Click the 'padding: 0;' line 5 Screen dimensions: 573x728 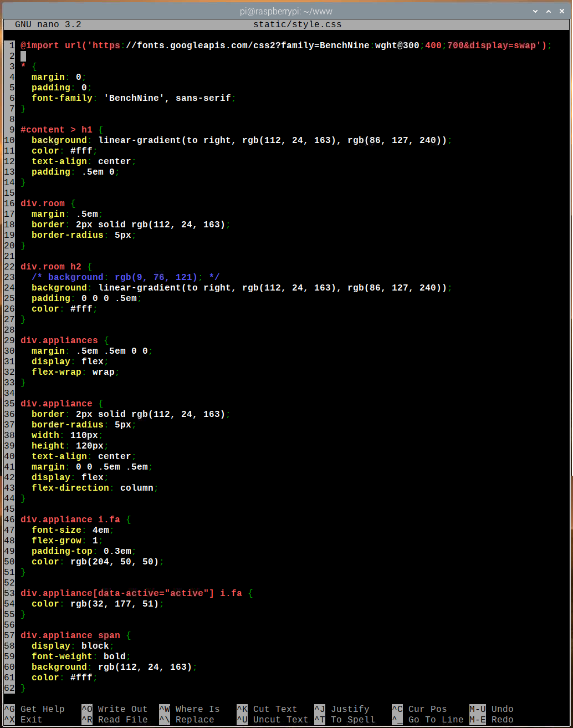(x=62, y=88)
